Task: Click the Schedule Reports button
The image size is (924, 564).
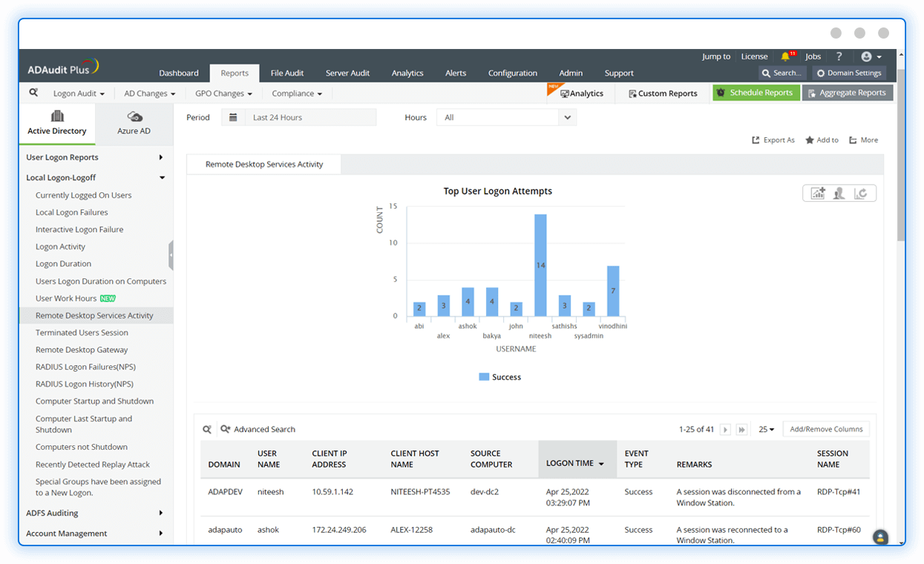Action: click(x=756, y=92)
